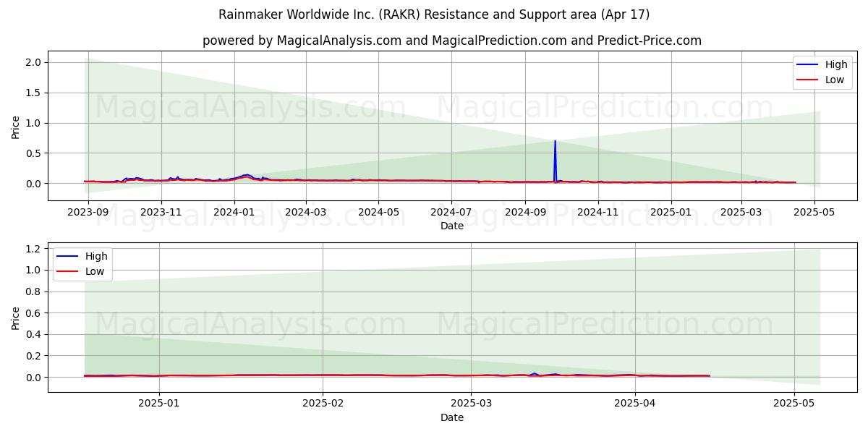The image size is (868, 434).
Task: Click the blue price spike near 2024-10
Action: [x=555, y=161]
